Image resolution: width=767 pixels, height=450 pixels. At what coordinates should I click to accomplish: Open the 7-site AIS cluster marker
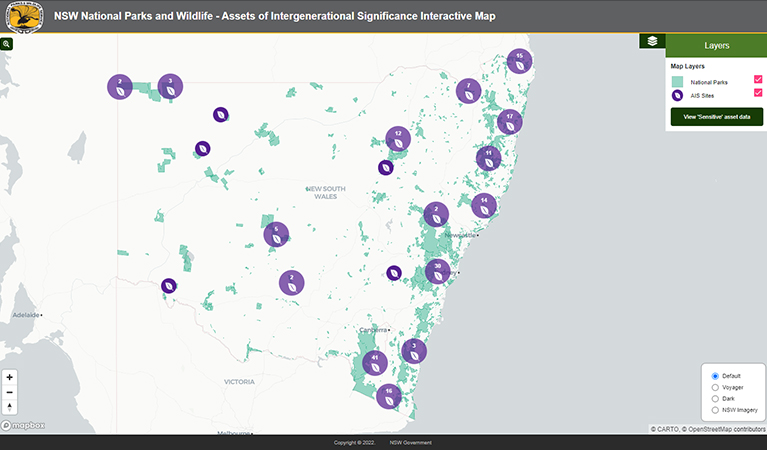click(x=469, y=91)
